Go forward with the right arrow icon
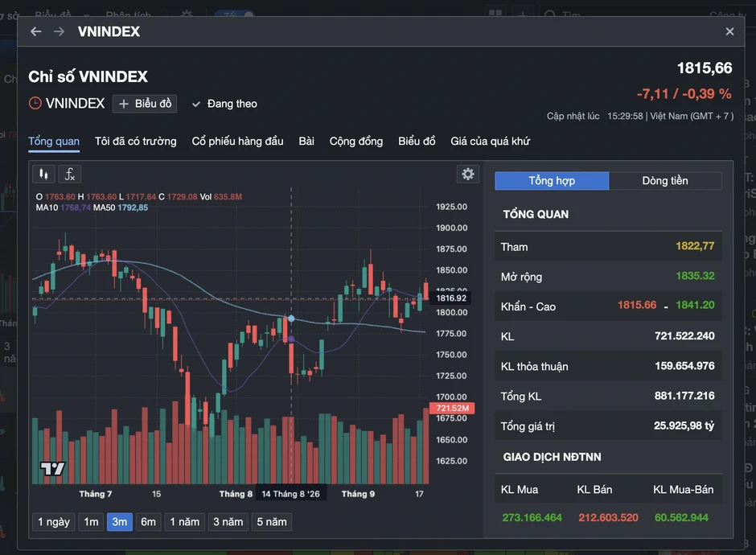 tap(59, 32)
